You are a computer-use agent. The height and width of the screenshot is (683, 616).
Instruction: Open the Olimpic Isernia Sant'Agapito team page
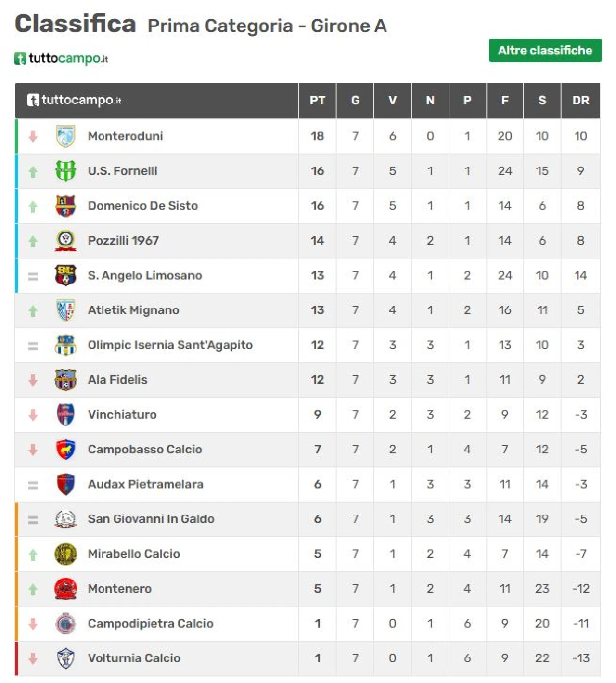pyautogui.click(x=170, y=345)
